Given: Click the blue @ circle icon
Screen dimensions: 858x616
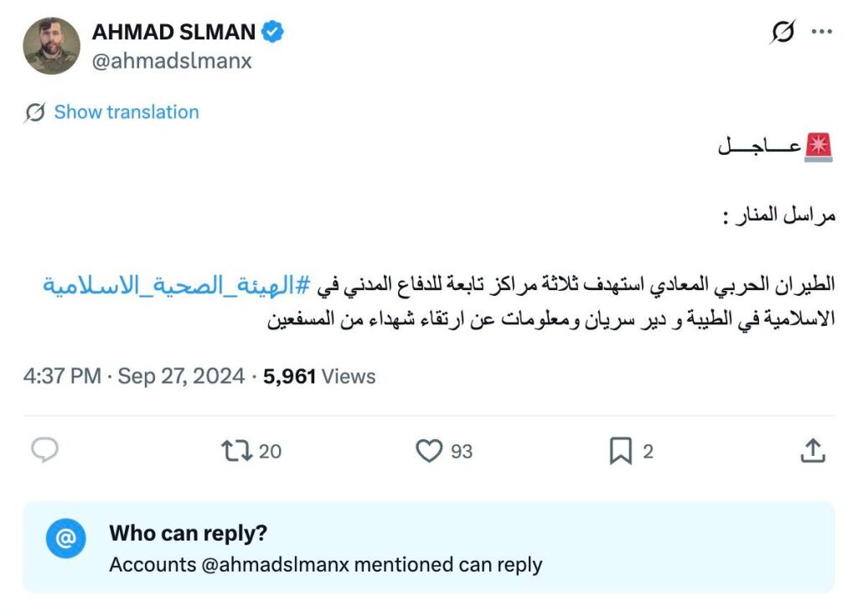Looking at the screenshot, I should [x=65, y=537].
